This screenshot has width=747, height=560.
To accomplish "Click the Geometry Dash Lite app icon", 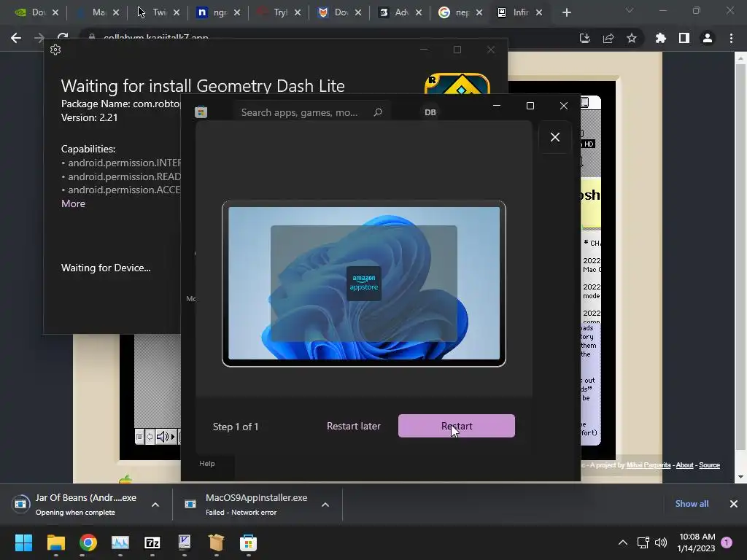I will coord(457,84).
